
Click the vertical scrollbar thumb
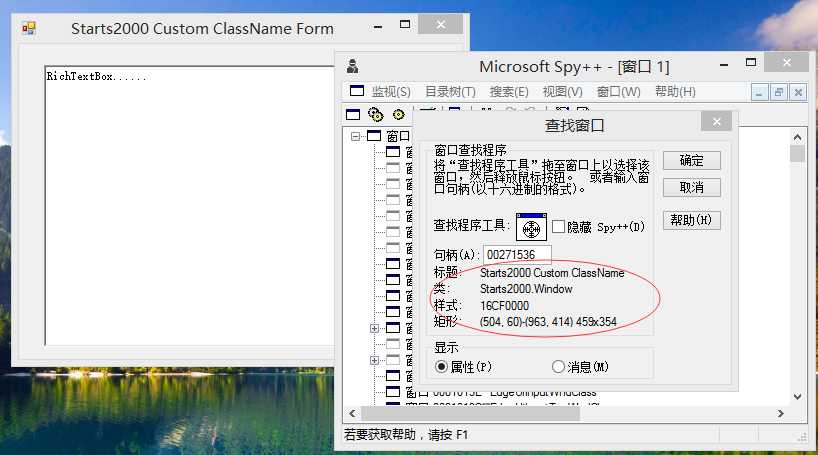(x=797, y=154)
